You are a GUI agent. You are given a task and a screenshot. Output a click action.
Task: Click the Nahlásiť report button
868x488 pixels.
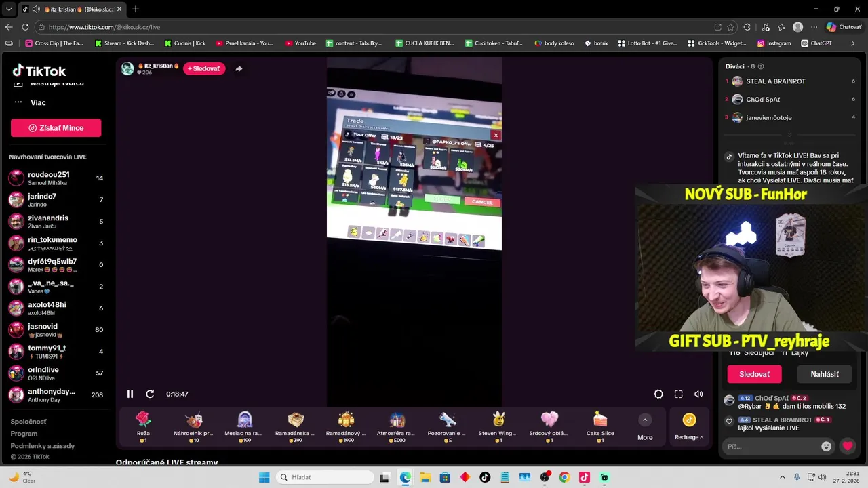(x=825, y=374)
